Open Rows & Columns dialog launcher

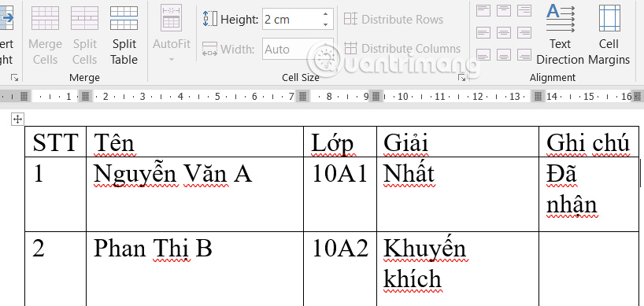(14, 78)
